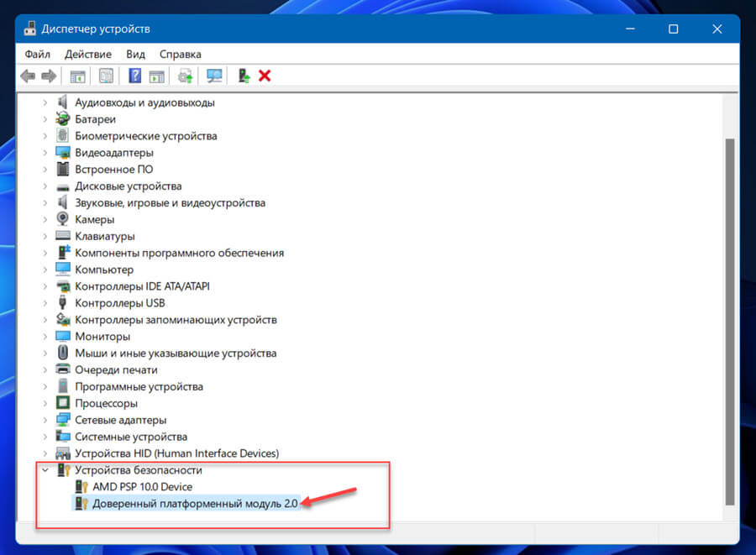The height and width of the screenshot is (555, 756).
Task: Click the Device Manager title bar icon
Action: pos(30,29)
